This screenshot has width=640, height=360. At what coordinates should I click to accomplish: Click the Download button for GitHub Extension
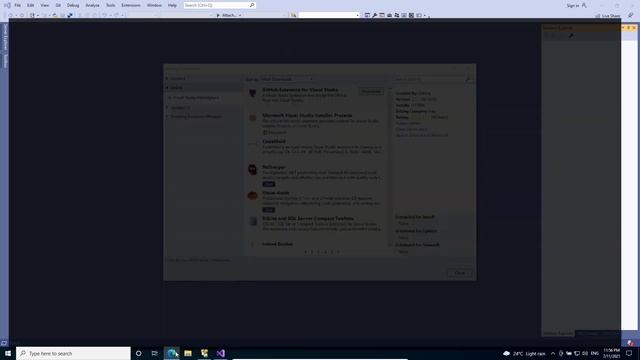[371, 92]
